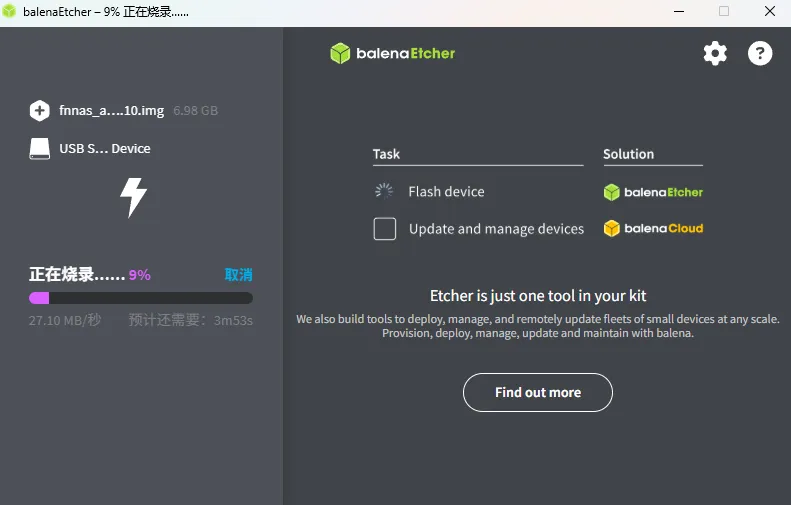Close the balenaEtcher window
The width and height of the screenshot is (791, 505).
click(x=769, y=11)
